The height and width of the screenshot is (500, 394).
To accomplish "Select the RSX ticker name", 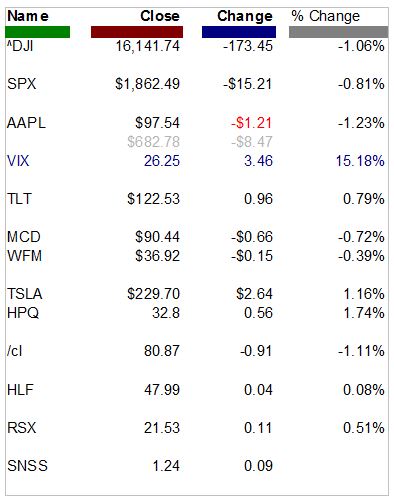I will [x=21, y=428].
